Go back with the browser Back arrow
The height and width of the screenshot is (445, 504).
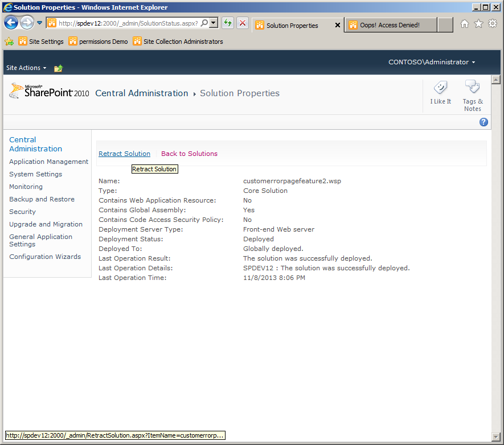(x=11, y=23)
